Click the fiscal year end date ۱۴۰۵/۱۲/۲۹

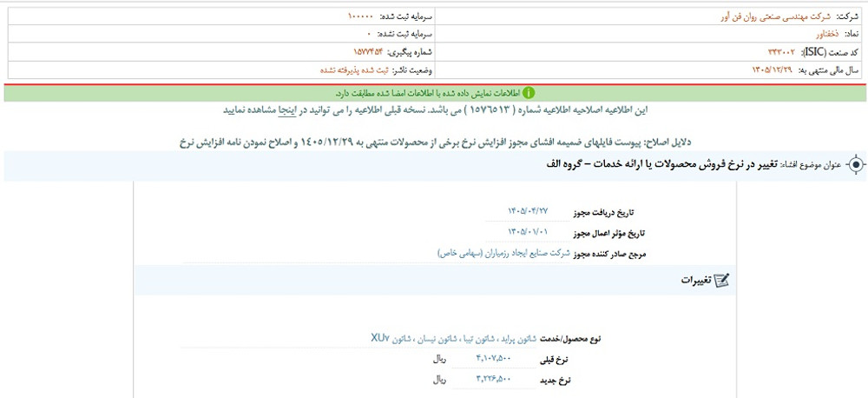tap(773, 70)
